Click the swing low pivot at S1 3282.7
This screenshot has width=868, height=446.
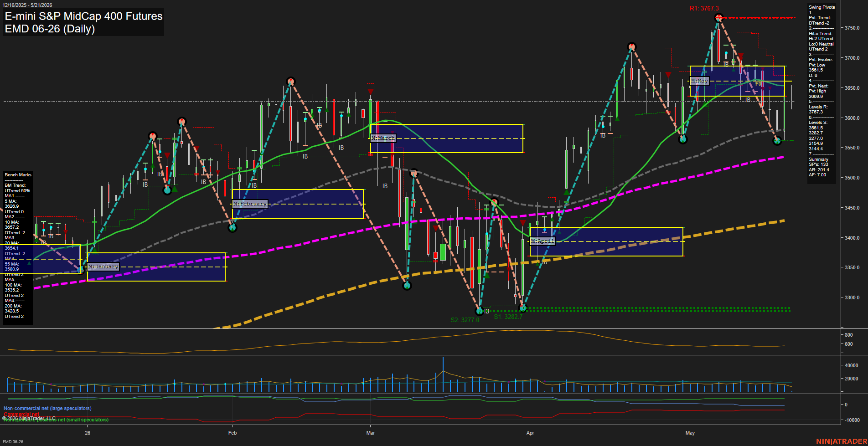523,308
